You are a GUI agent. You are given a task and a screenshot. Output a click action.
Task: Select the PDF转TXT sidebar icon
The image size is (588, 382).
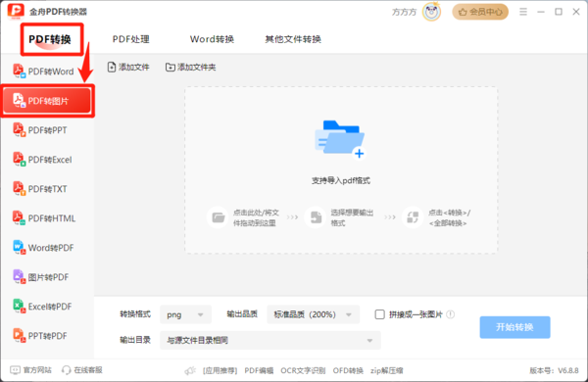tap(19, 189)
